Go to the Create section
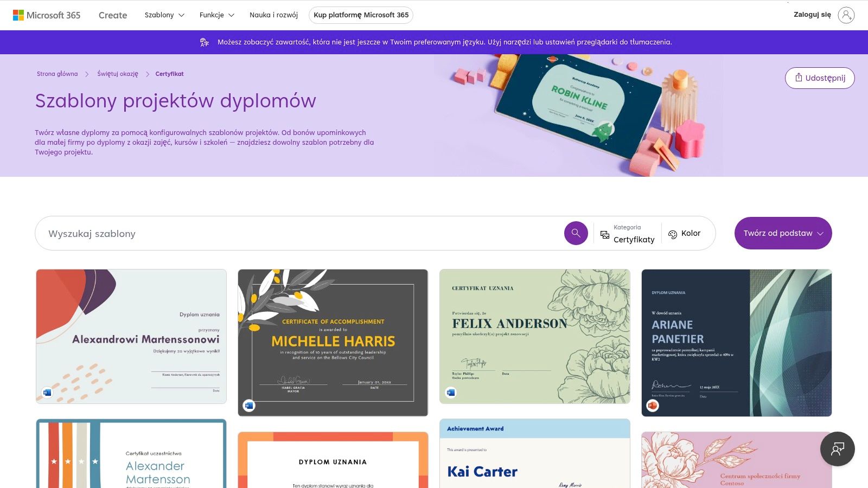Image resolution: width=868 pixels, height=488 pixels. point(113,15)
